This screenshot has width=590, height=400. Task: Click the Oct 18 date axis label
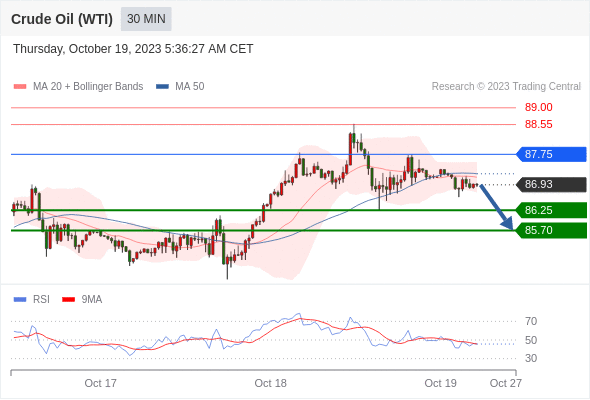click(271, 383)
